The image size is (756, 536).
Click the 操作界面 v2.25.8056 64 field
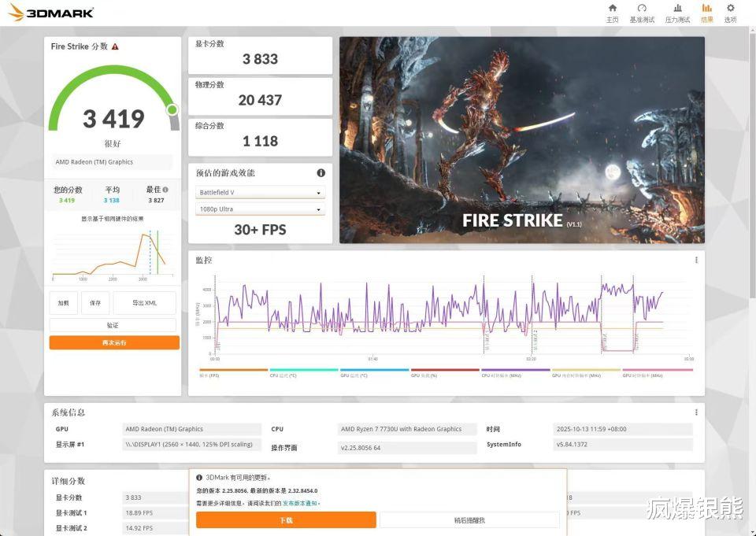(407, 448)
